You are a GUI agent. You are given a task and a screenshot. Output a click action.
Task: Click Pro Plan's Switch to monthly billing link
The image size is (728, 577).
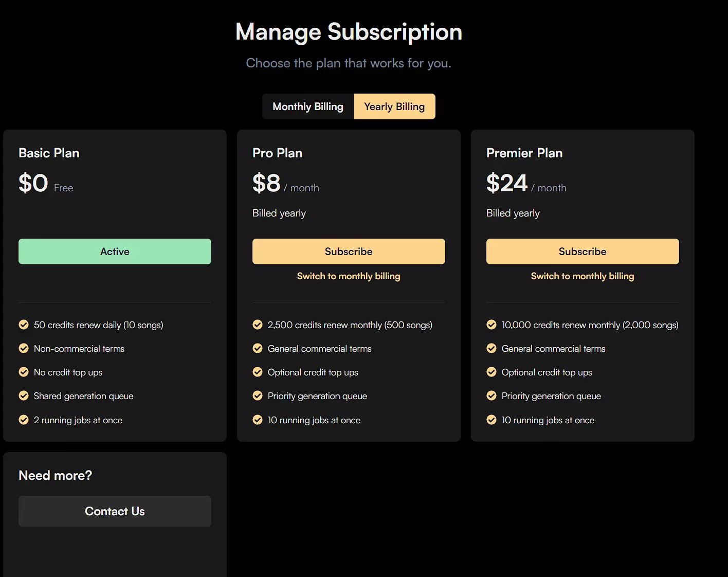pos(349,276)
